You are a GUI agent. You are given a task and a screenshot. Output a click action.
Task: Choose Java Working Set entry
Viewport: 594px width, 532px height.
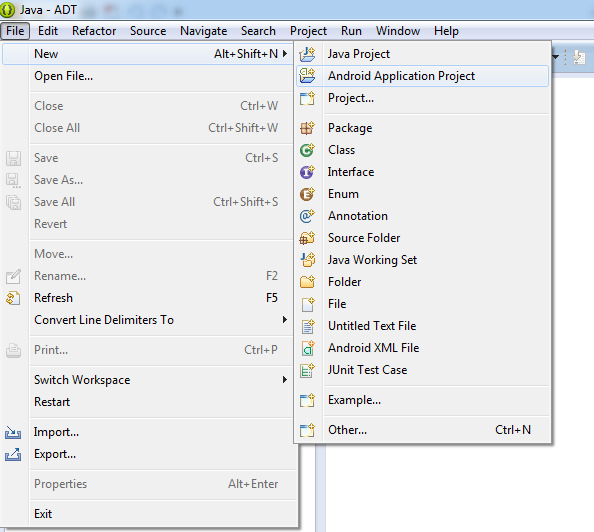pyautogui.click(x=422, y=260)
